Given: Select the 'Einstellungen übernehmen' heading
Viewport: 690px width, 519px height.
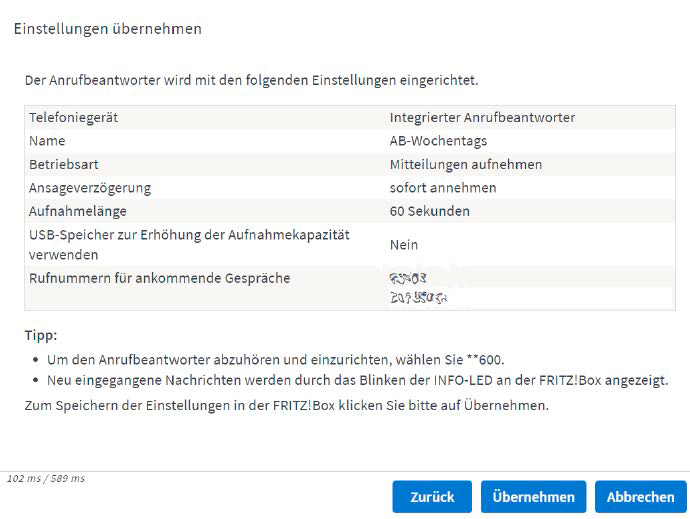Looking at the screenshot, I should pyautogui.click(x=108, y=29).
